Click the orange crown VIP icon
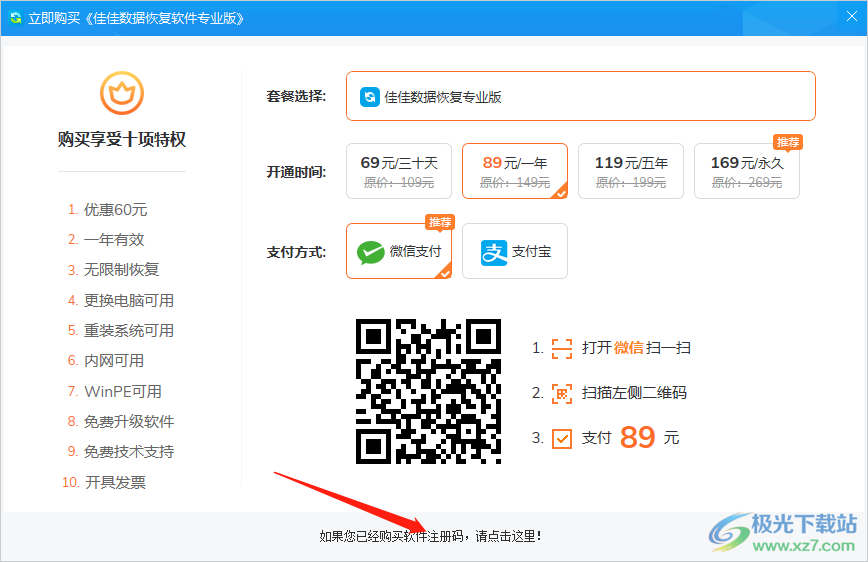Screen dimensions: 868x562 coord(122,93)
